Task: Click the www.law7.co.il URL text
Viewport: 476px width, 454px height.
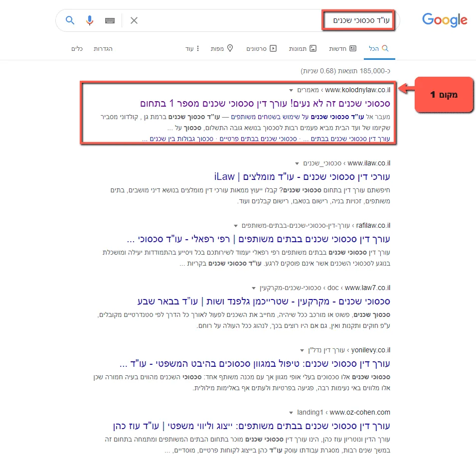Action: 368,288
